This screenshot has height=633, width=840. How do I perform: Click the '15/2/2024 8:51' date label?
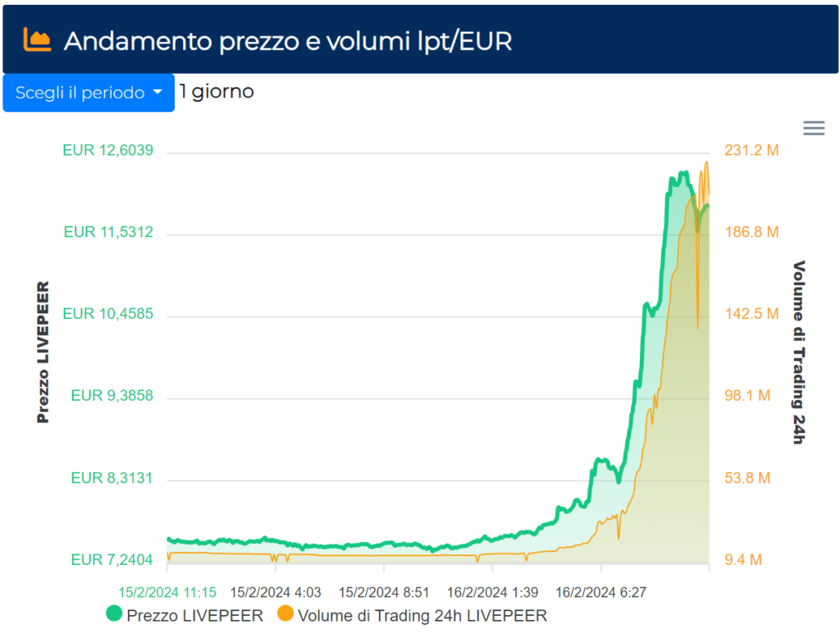coord(384,592)
